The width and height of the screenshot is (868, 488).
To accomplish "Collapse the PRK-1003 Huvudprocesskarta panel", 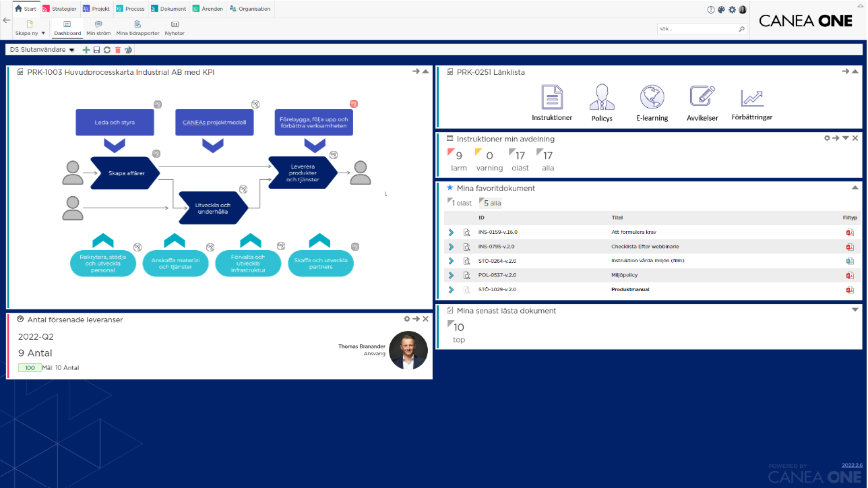I will 425,71.
